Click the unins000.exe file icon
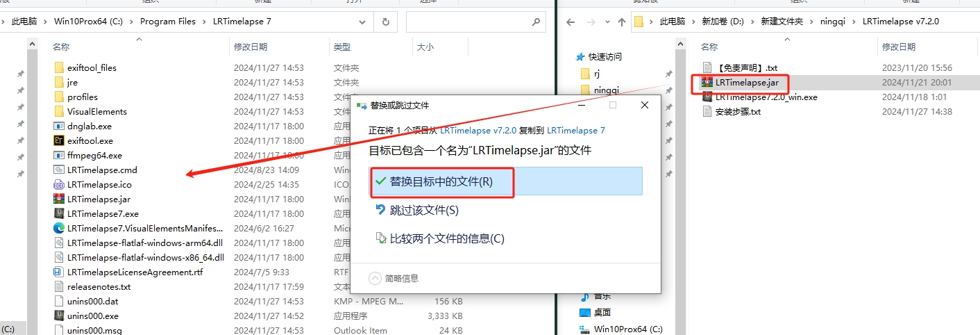 (59, 316)
